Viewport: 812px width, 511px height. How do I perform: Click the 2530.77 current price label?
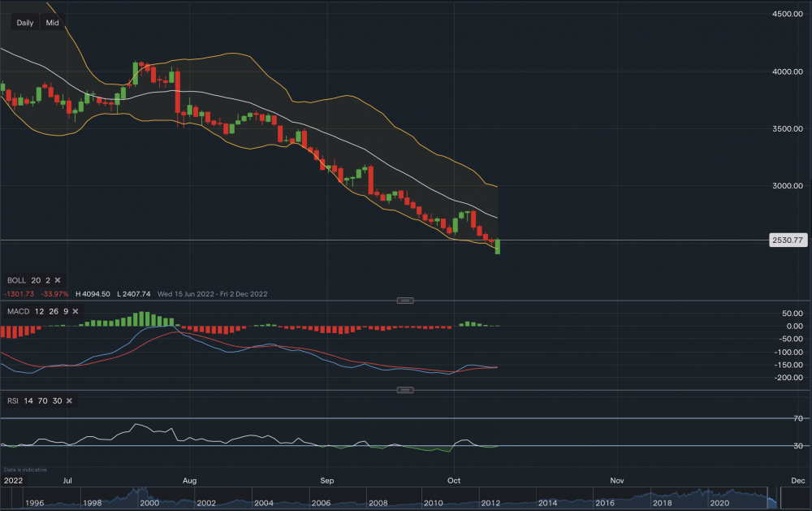788,240
